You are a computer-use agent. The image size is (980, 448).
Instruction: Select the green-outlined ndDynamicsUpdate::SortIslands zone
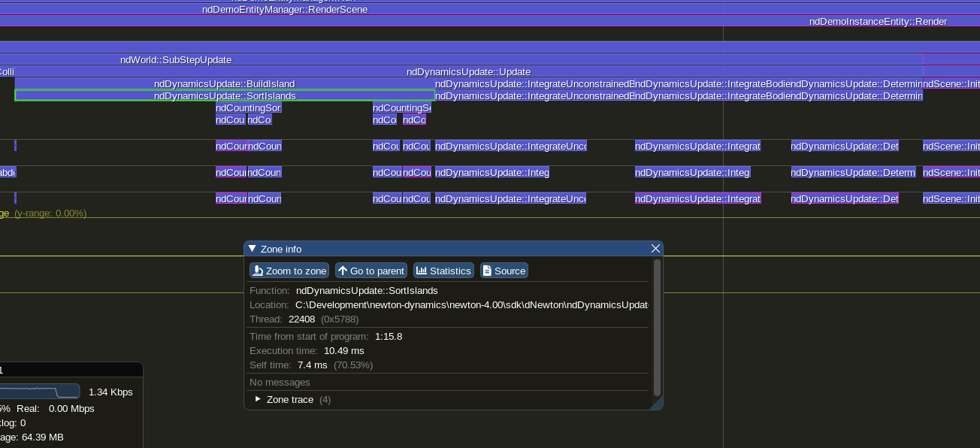tap(225, 95)
